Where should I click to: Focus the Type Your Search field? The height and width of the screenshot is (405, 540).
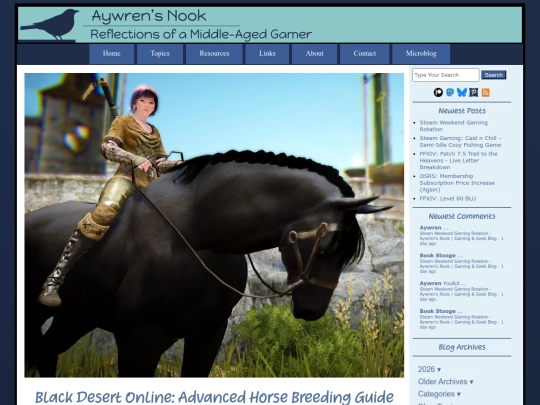(x=446, y=75)
